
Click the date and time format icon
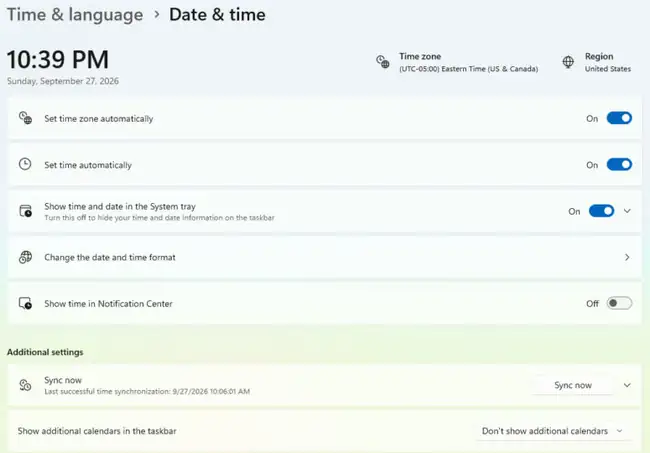click(25, 257)
